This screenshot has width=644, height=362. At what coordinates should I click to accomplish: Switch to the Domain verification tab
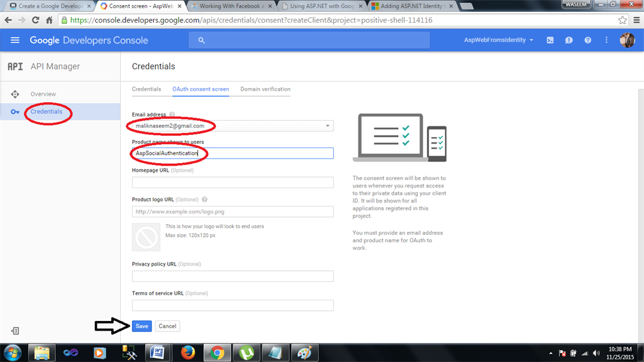tap(265, 89)
